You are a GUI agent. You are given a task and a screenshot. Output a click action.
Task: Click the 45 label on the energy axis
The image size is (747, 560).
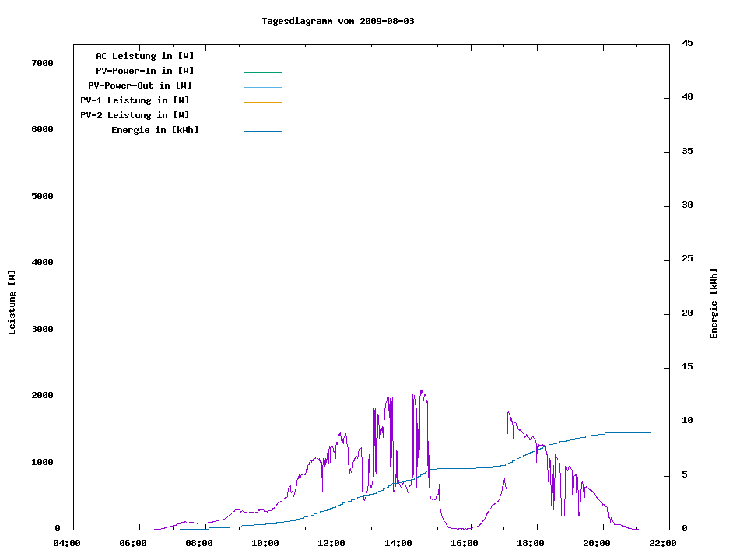[687, 43]
